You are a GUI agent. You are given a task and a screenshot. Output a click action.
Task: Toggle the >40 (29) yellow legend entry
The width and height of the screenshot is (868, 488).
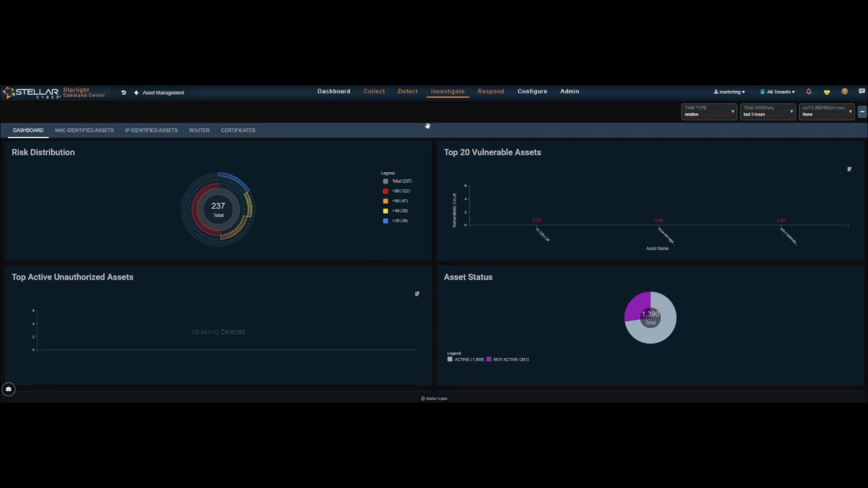point(395,211)
